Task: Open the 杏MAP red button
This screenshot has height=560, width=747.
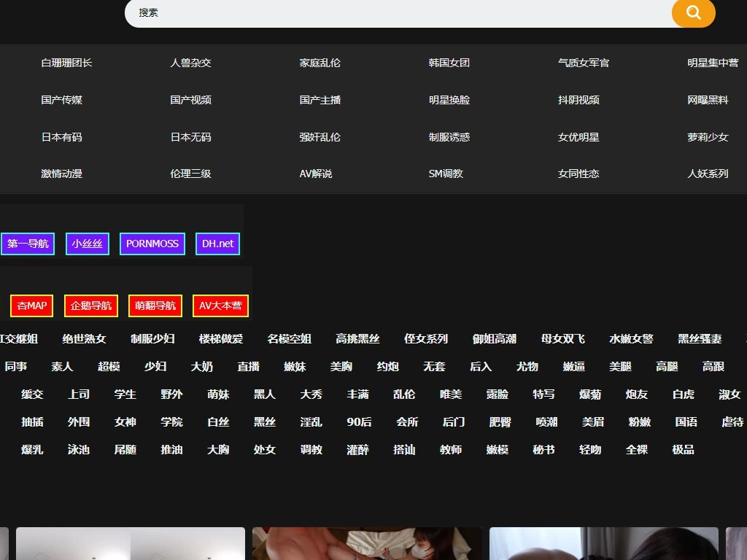Action: pos(31,306)
